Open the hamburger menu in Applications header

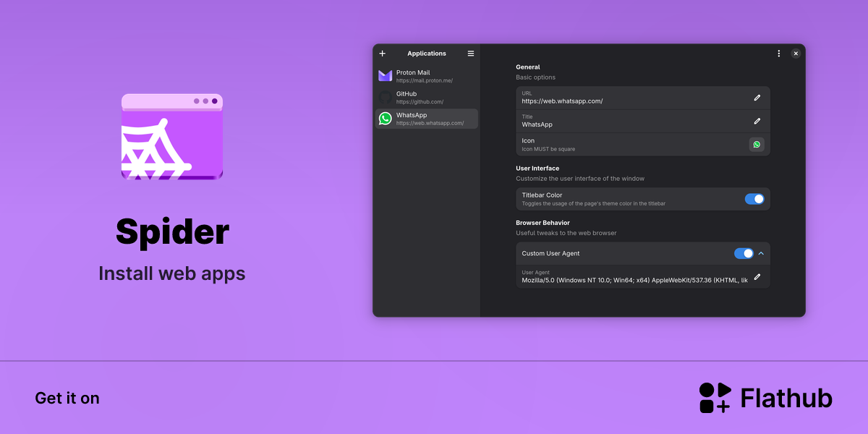471,54
